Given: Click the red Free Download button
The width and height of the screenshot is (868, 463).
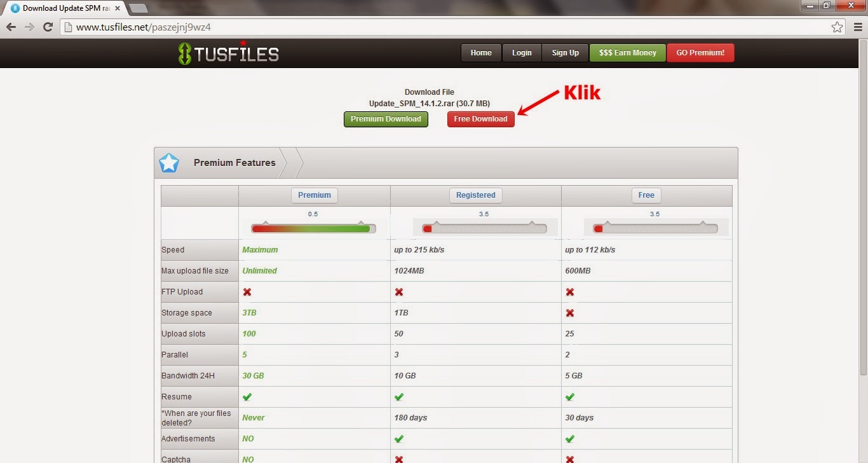Looking at the screenshot, I should pos(480,119).
